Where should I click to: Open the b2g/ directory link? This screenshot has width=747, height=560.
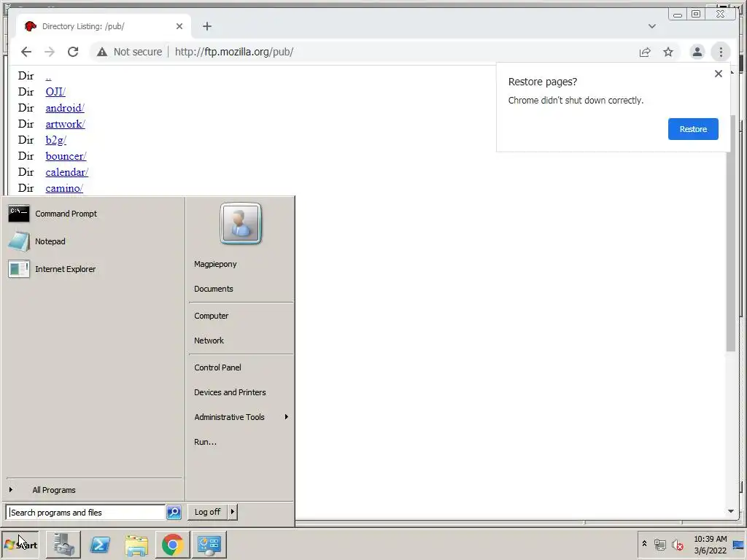tap(55, 140)
